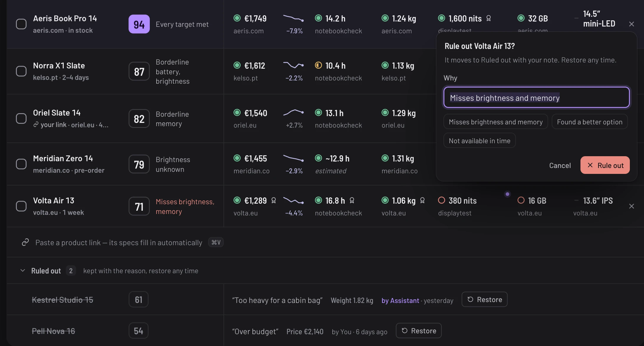Cancel the rule out dialog
The image size is (644, 346).
coord(560,165)
